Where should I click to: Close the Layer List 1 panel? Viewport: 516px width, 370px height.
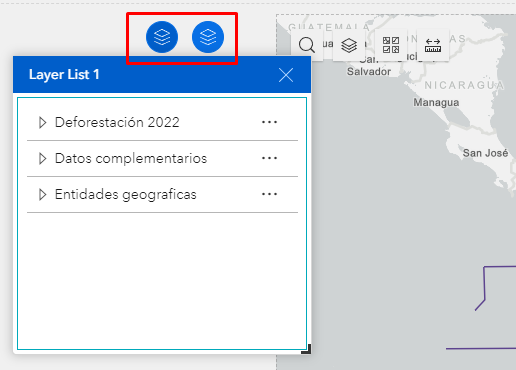coord(286,75)
